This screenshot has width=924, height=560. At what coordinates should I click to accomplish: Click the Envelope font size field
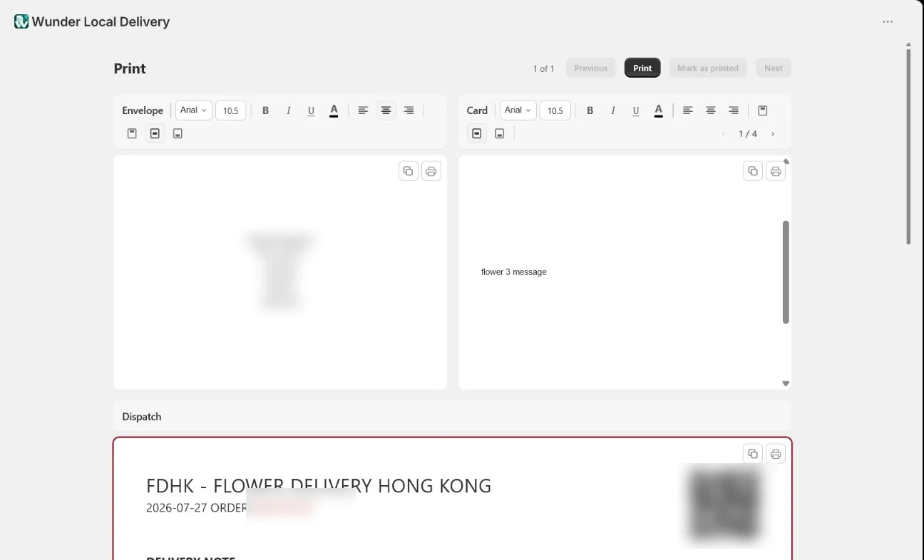pos(231,110)
